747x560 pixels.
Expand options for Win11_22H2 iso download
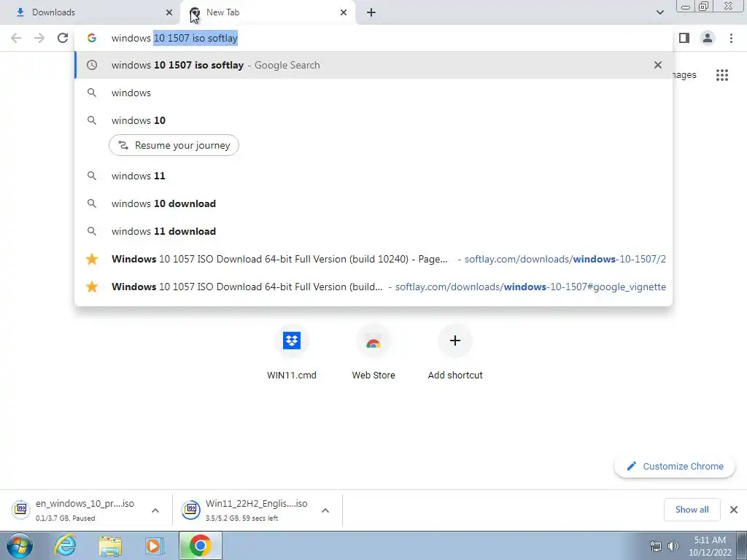pyautogui.click(x=325, y=510)
